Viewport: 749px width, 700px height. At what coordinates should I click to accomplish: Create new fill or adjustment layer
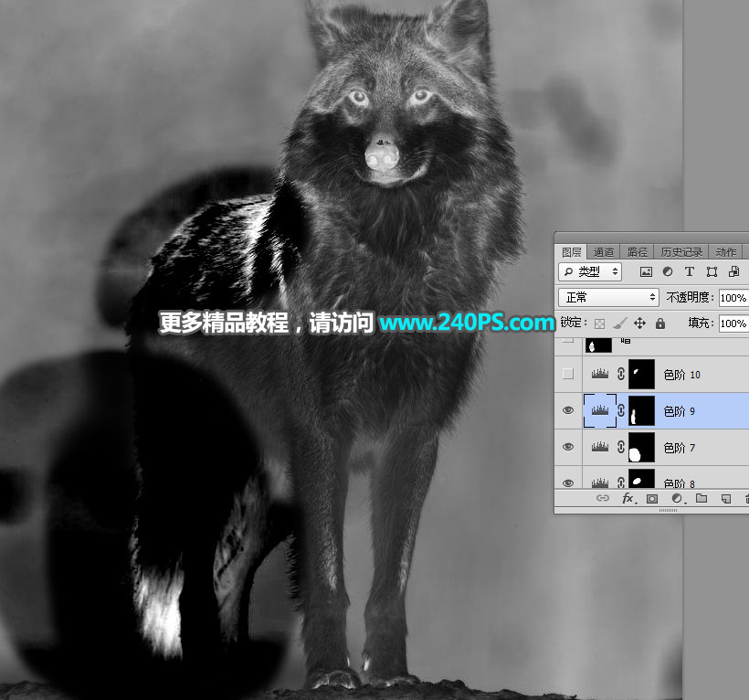click(x=678, y=499)
